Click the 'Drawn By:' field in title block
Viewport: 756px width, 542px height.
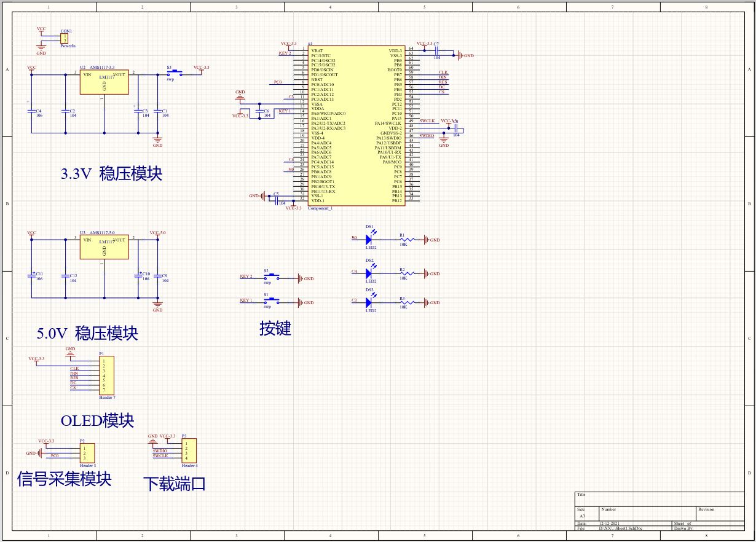coord(683,528)
